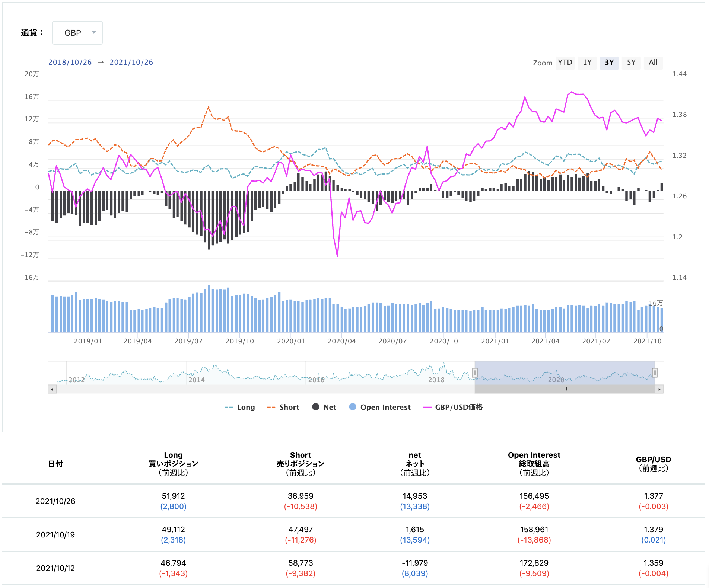Click Short value 36,959
Screen dimensions: 709x588
click(301, 496)
